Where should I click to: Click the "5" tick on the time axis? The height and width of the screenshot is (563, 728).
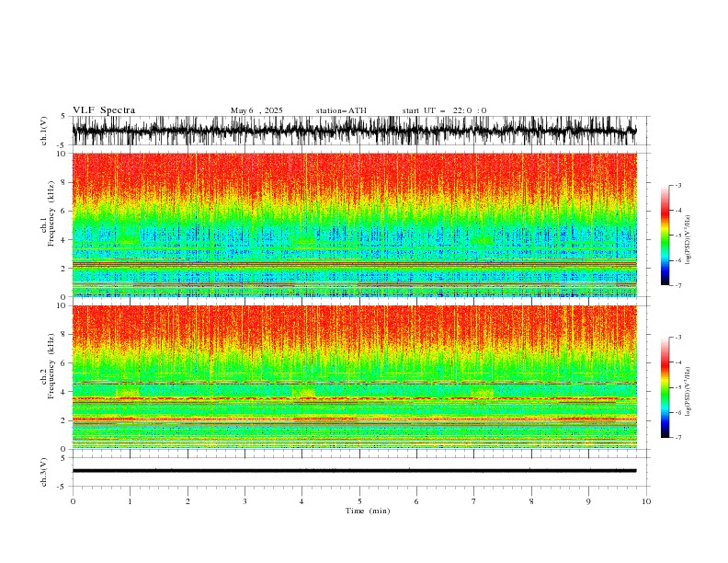[x=359, y=501]
